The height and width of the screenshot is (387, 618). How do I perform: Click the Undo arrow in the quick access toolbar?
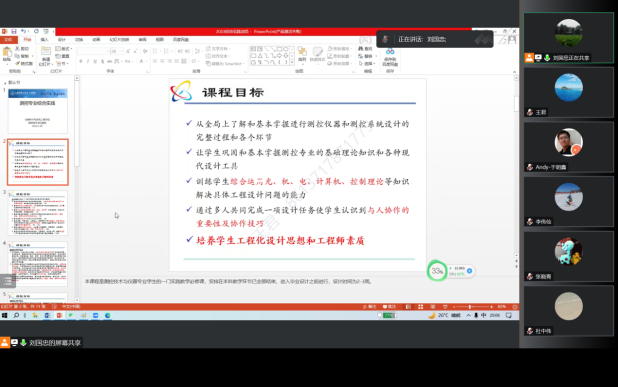[x=24, y=32]
